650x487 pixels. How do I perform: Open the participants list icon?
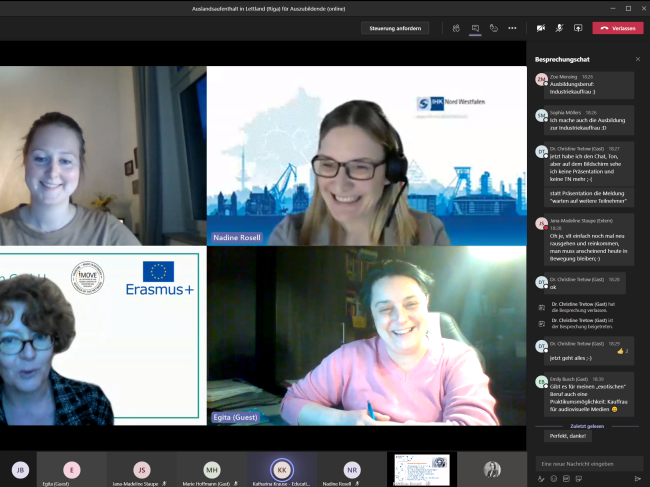(456, 28)
